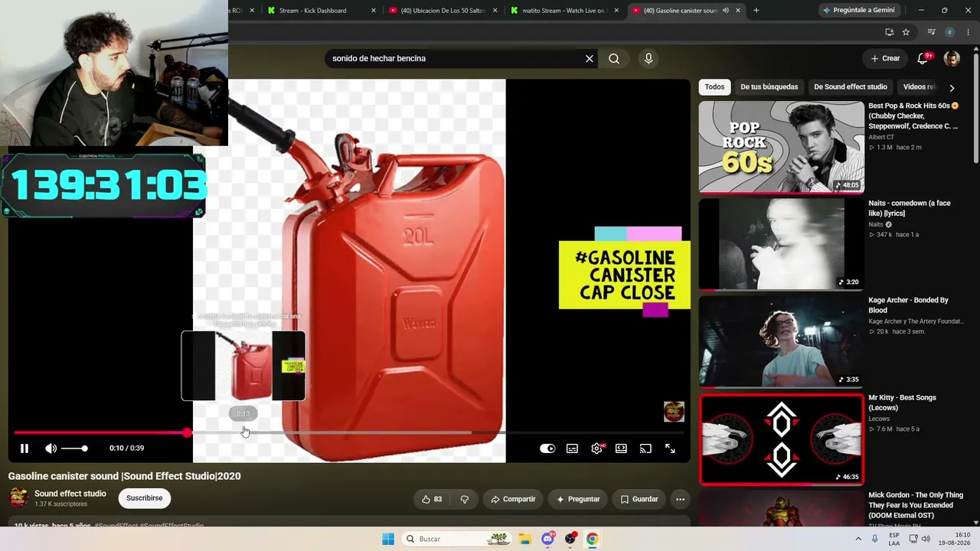Select the 'De Sound effect studio' chip
The height and width of the screenshot is (551, 980).
tap(850, 87)
